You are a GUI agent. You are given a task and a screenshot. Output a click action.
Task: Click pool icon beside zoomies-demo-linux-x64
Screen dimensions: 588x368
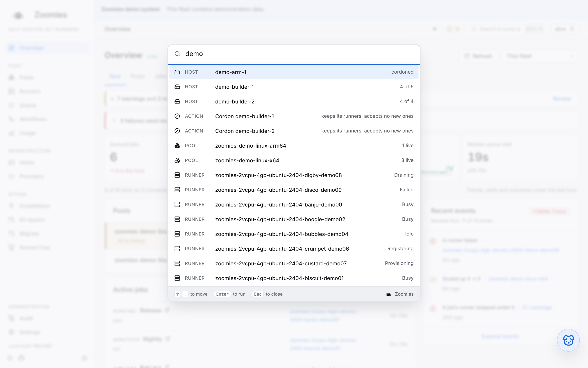(x=177, y=160)
